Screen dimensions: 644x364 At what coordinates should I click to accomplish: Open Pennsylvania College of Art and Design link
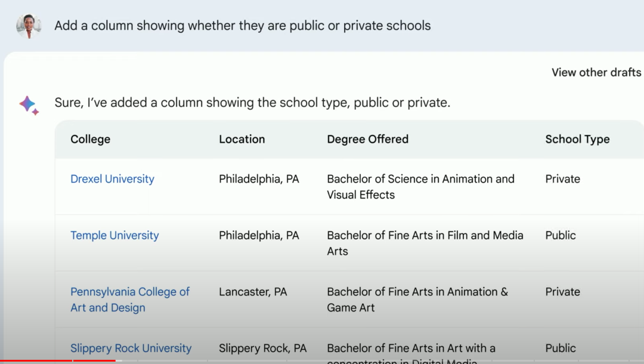(130, 300)
